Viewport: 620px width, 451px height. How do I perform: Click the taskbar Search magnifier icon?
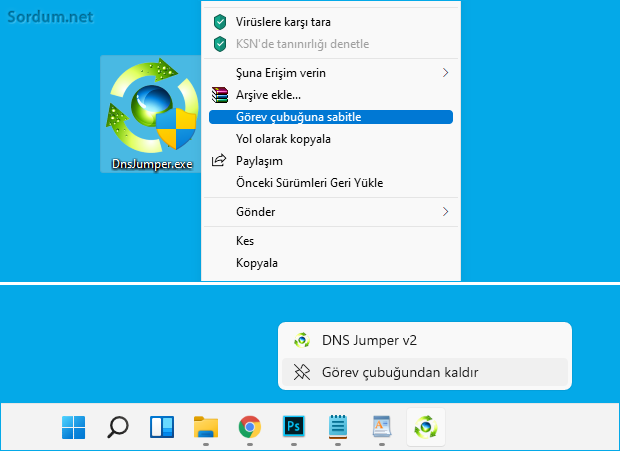pos(118,428)
